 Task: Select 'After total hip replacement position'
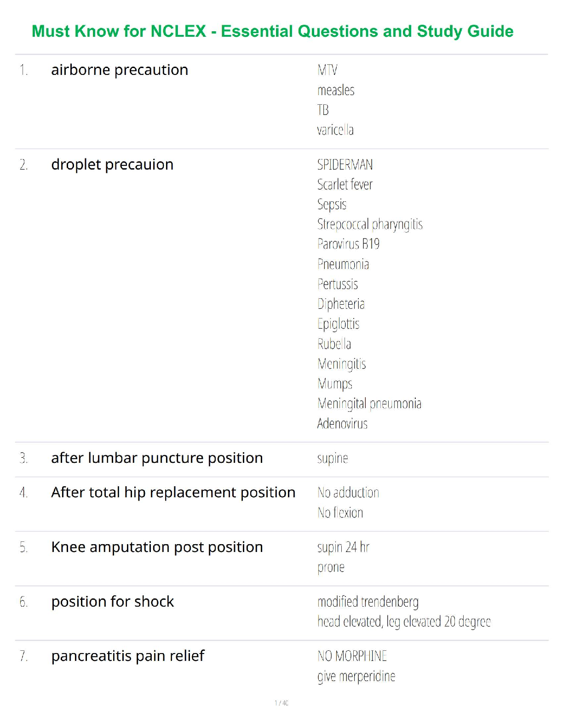[173, 493]
